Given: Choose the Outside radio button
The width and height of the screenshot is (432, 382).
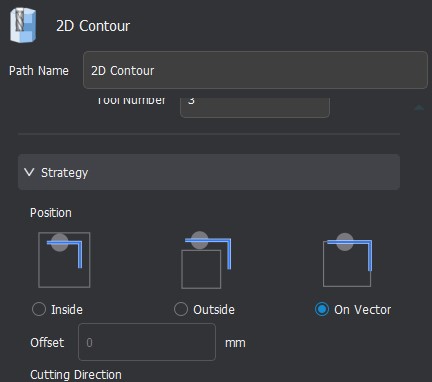Looking at the screenshot, I should 181,309.
